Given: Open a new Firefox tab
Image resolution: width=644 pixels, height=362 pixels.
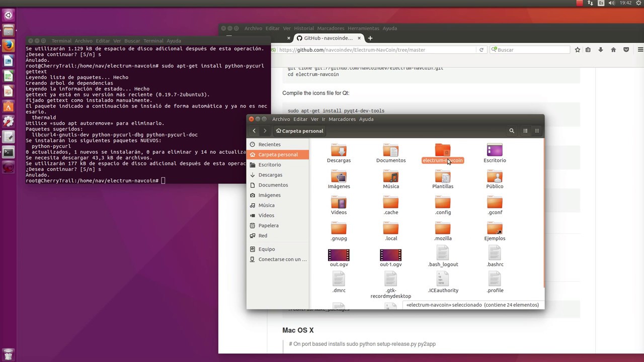Looking at the screenshot, I should pyautogui.click(x=370, y=38).
